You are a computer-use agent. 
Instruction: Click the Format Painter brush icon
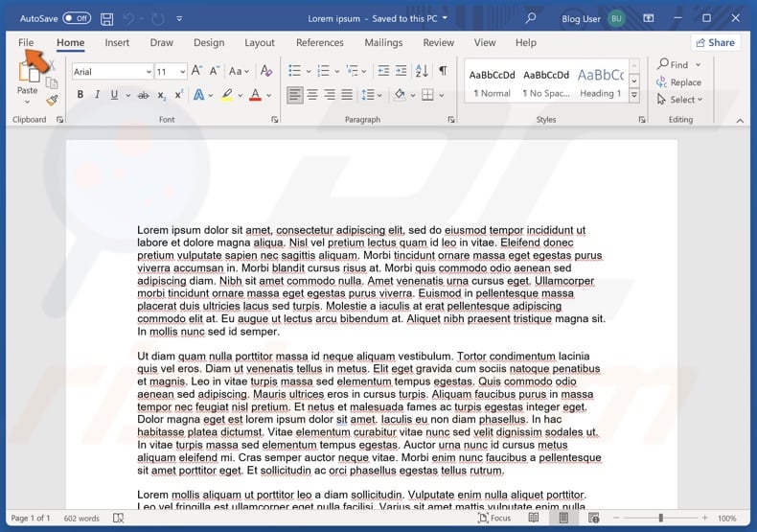52,101
